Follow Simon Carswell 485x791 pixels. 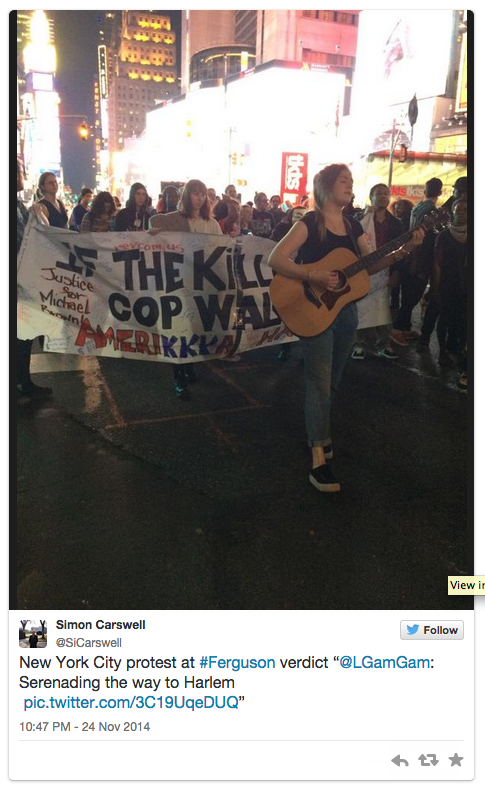click(432, 630)
